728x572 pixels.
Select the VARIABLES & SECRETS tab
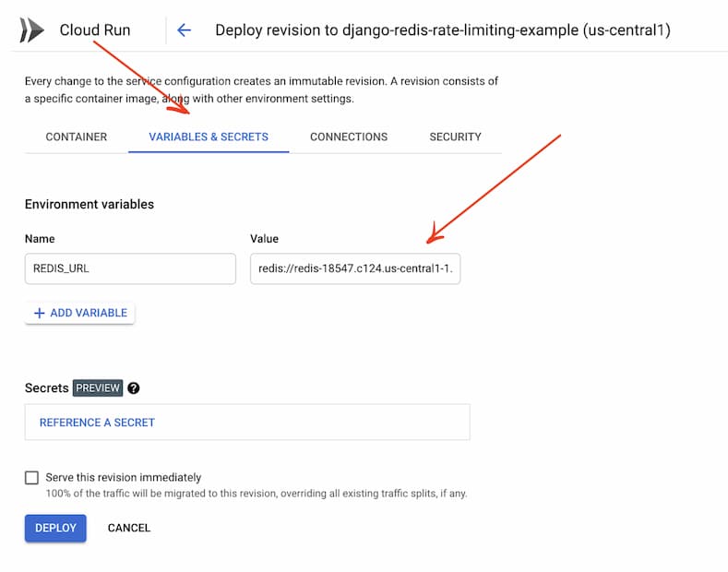pos(209,137)
